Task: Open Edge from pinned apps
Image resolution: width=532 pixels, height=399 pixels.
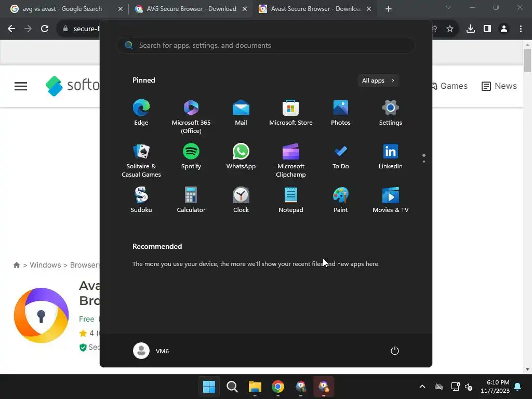Action: pos(141,113)
